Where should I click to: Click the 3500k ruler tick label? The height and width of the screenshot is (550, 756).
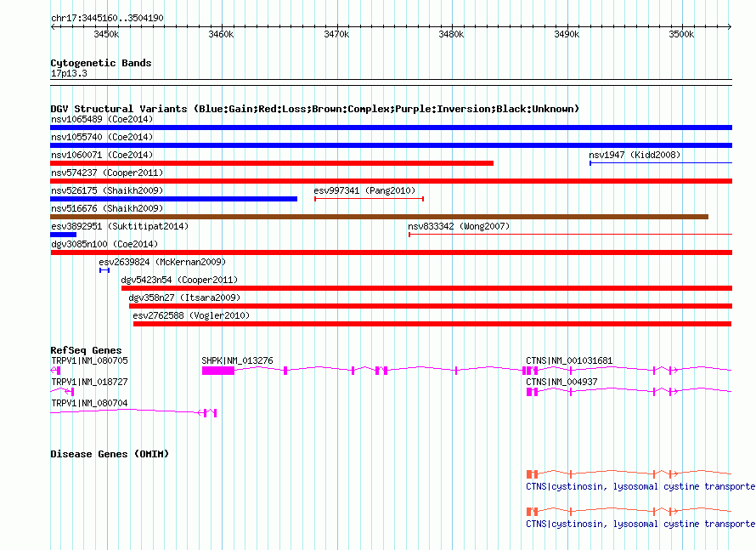[681, 34]
